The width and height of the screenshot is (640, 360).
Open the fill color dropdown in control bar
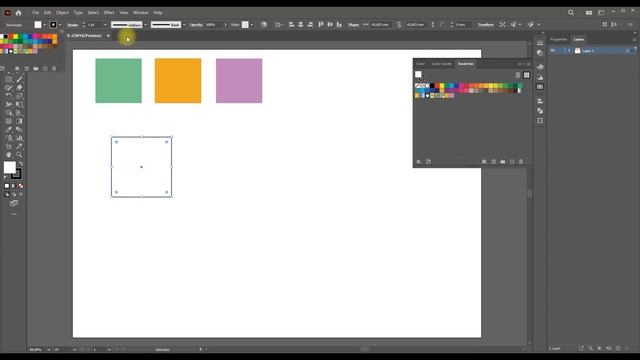pyautogui.click(x=44, y=25)
